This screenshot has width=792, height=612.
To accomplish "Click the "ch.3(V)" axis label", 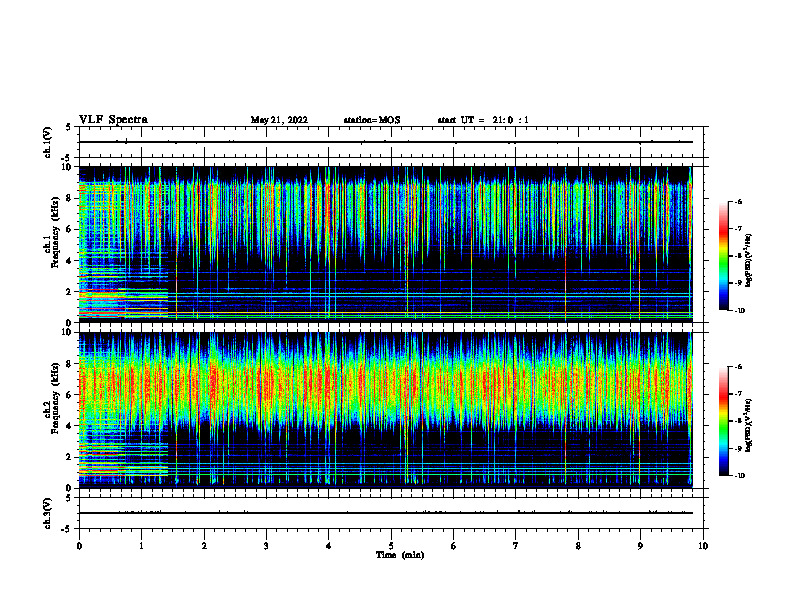I will tap(47, 514).
